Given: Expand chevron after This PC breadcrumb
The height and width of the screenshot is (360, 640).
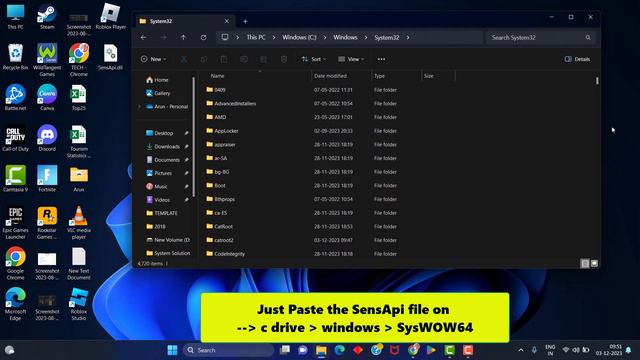Looking at the screenshot, I should pyautogui.click(x=273, y=38).
